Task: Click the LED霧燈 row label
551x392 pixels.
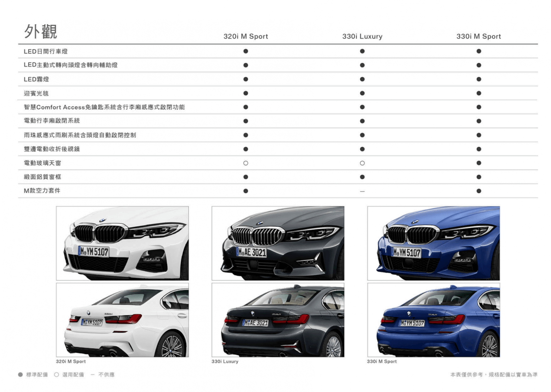Action: tap(37, 79)
